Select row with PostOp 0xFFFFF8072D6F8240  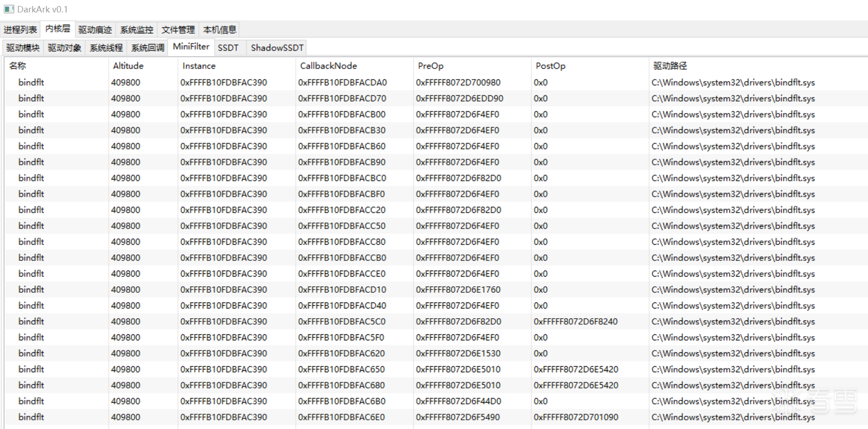576,322
